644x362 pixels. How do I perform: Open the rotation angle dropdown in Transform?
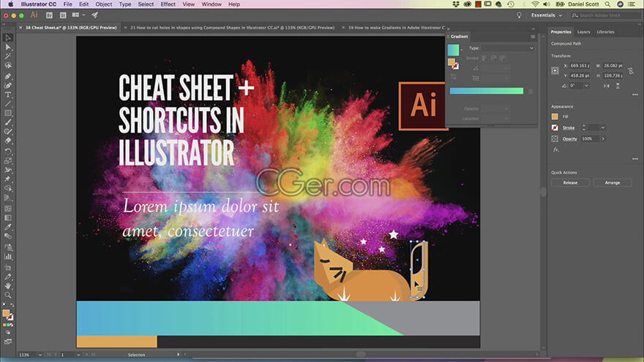click(x=586, y=86)
